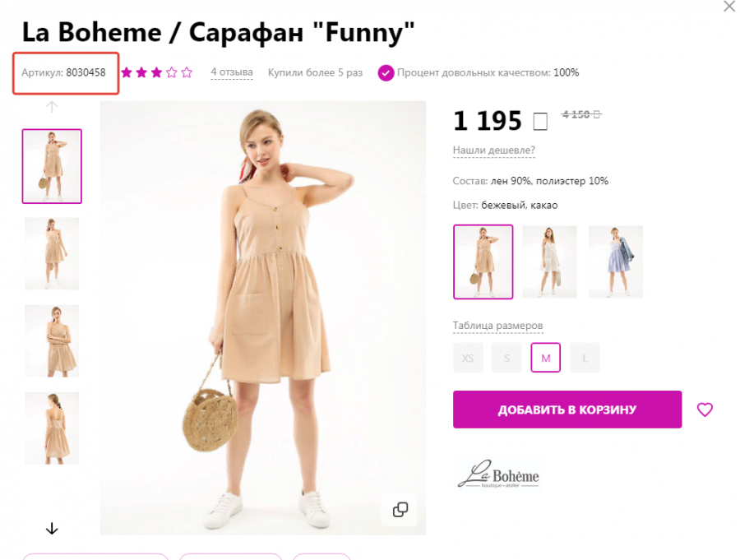Screen dimensions: 740x560
Task: Click the up arrow above thumbnails
Action: (x=52, y=107)
